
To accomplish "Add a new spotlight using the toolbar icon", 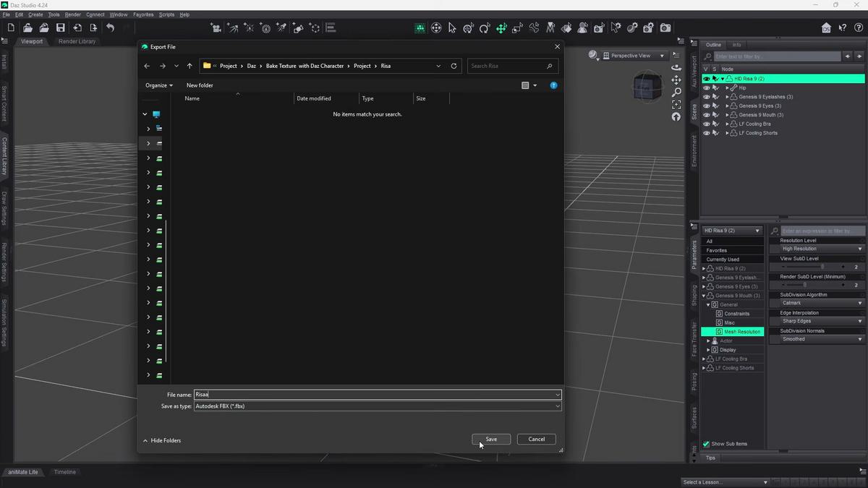I will click(x=281, y=27).
